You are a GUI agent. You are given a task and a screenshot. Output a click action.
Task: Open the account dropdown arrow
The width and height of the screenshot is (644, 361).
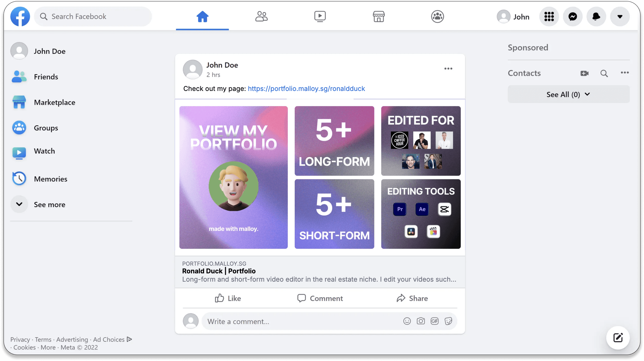(620, 17)
